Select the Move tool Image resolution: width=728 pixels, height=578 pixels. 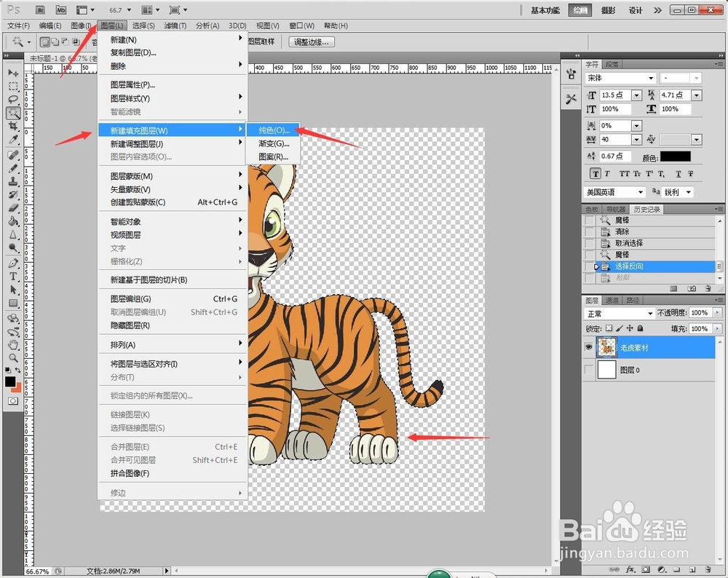tap(13, 73)
